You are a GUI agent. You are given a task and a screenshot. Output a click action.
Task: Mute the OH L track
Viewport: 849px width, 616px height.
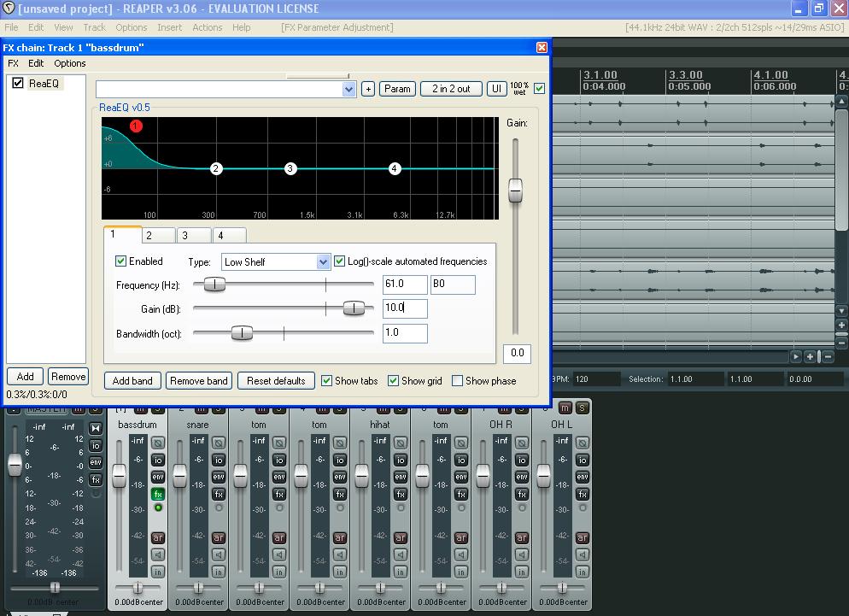(565, 408)
